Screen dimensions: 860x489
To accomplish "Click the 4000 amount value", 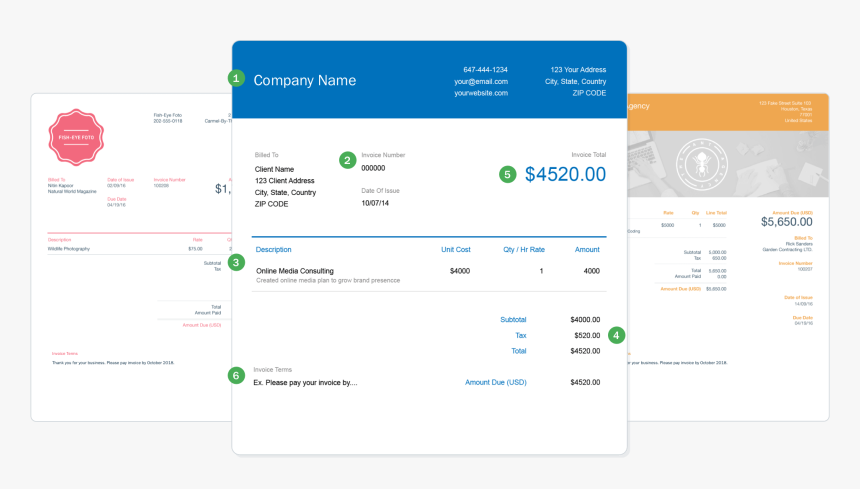I will (591, 271).
